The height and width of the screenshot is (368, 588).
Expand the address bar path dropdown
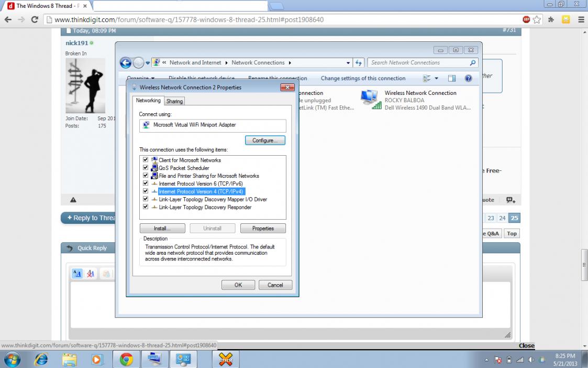(349, 63)
